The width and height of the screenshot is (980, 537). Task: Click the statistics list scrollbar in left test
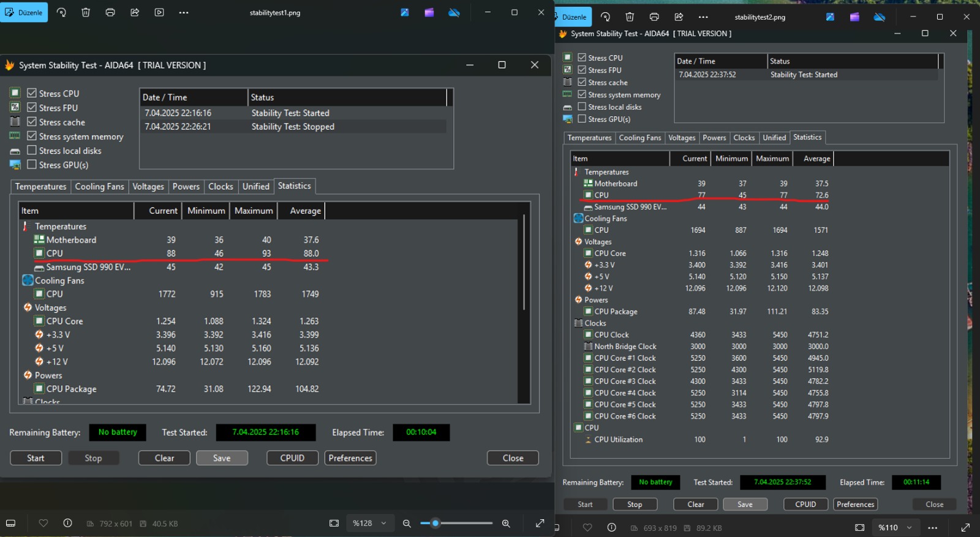point(524,262)
